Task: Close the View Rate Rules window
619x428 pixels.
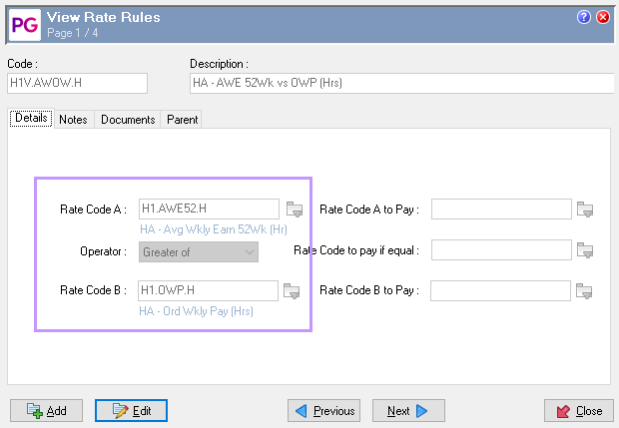Action: (x=603, y=17)
